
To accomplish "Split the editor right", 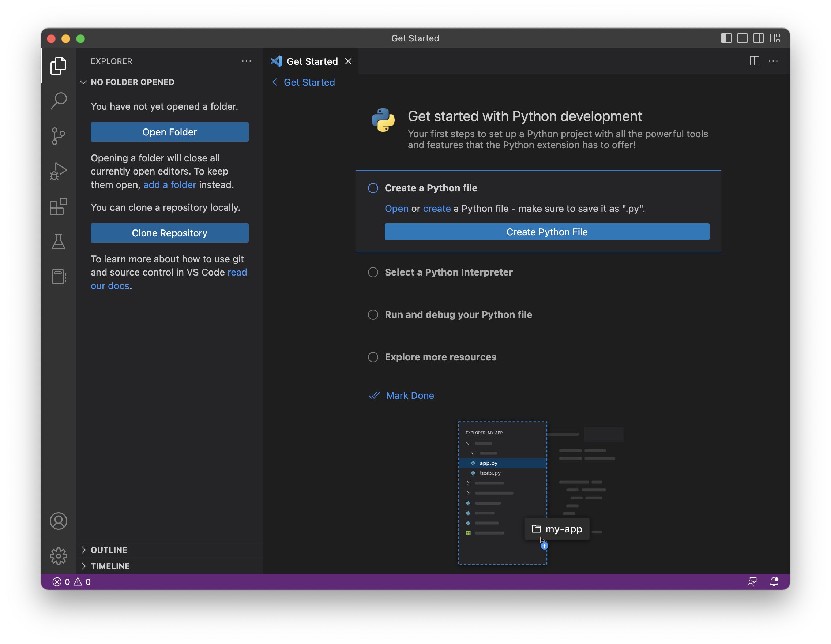I will click(x=754, y=61).
